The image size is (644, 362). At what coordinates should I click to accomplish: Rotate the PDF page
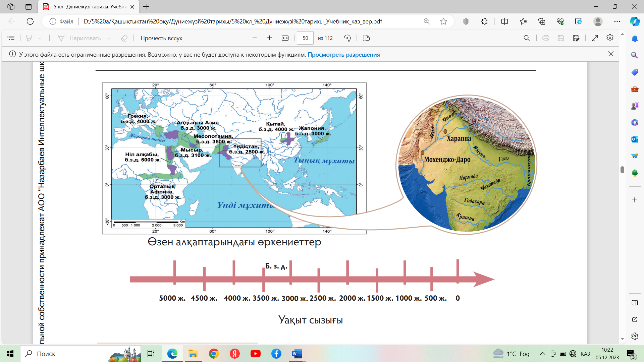coord(347,38)
